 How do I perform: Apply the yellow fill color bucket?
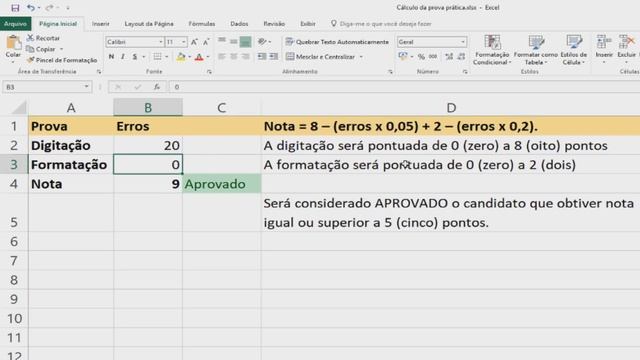click(181, 57)
